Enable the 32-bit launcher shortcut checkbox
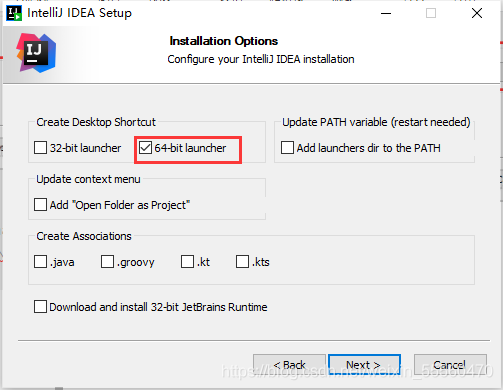The image size is (503, 390). [x=40, y=148]
